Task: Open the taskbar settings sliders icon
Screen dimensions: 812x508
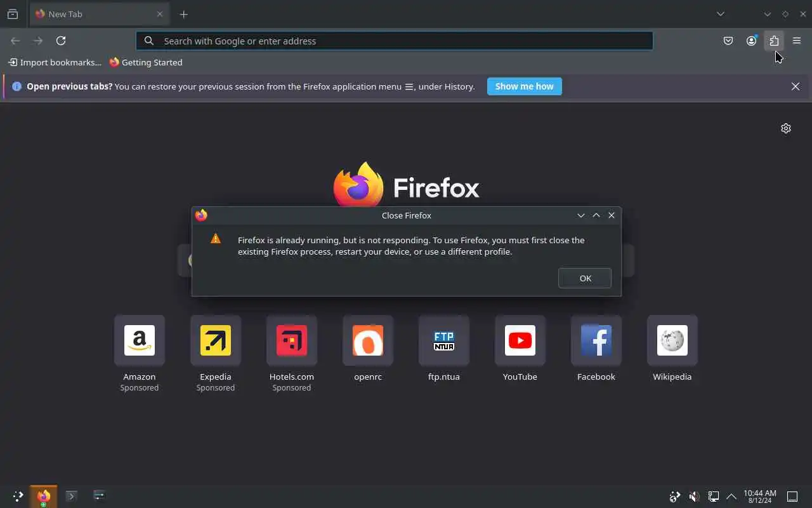Action: coord(99,495)
